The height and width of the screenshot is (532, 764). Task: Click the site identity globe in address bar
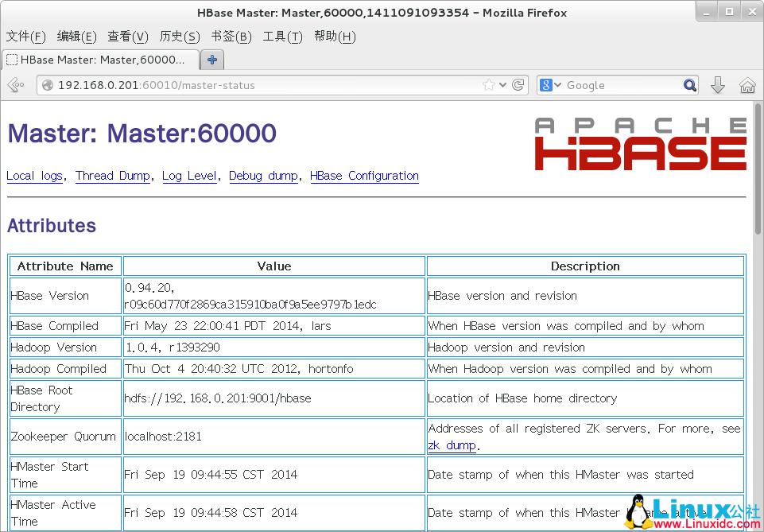point(48,85)
